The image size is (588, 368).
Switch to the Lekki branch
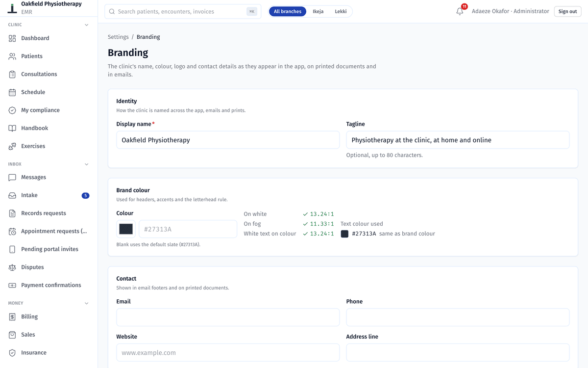tap(341, 11)
